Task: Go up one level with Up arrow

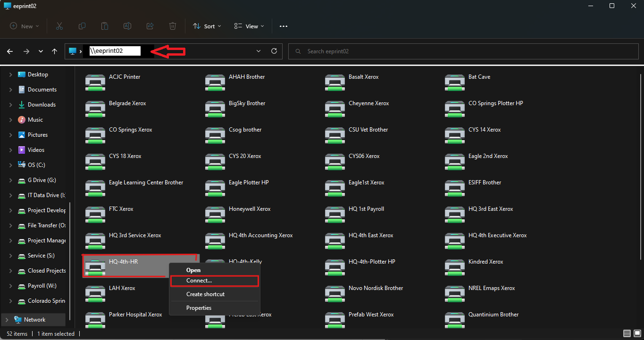Action: [55, 51]
